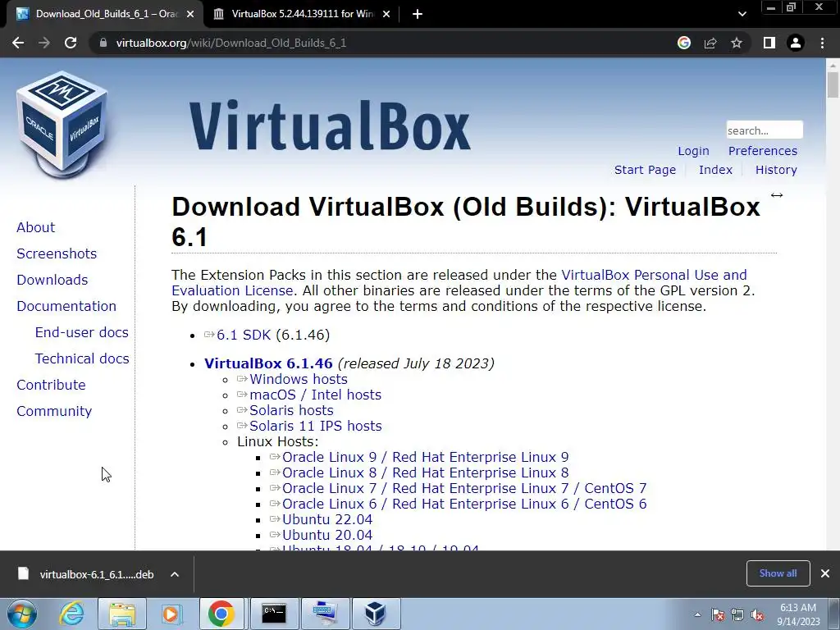Open Windows Media Player from the taskbar

171,614
